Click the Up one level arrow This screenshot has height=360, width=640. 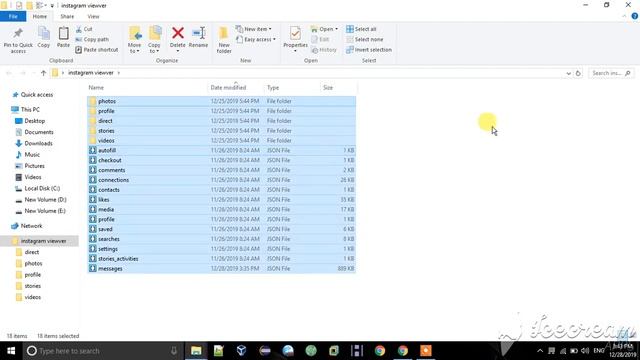point(43,73)
